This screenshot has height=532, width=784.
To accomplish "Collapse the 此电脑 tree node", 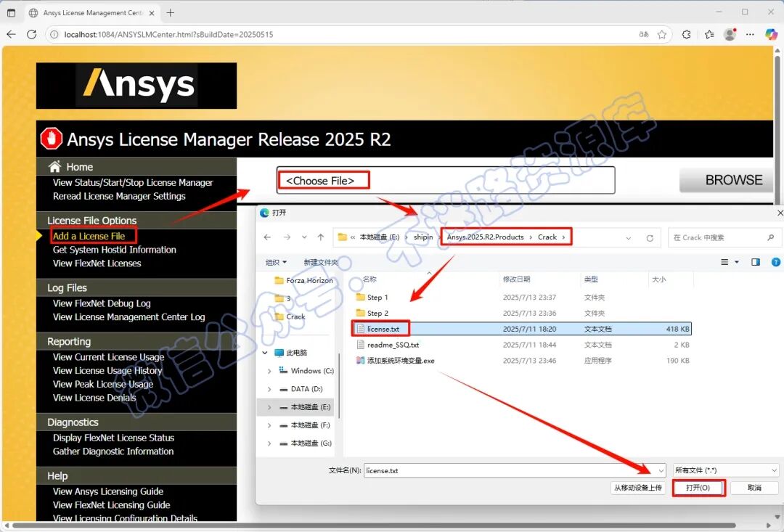I will (265, 353).
